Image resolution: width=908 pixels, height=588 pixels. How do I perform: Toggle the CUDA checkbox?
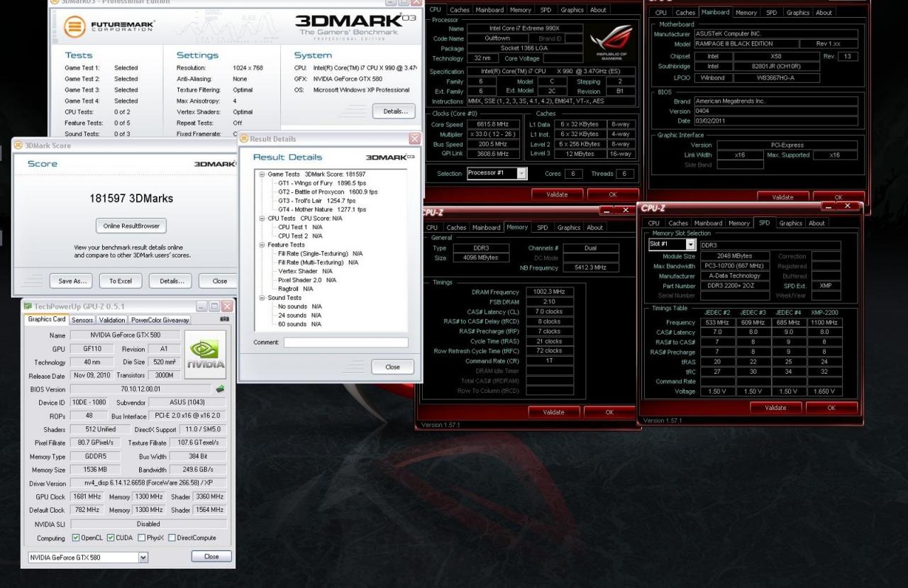coord(111,538)
